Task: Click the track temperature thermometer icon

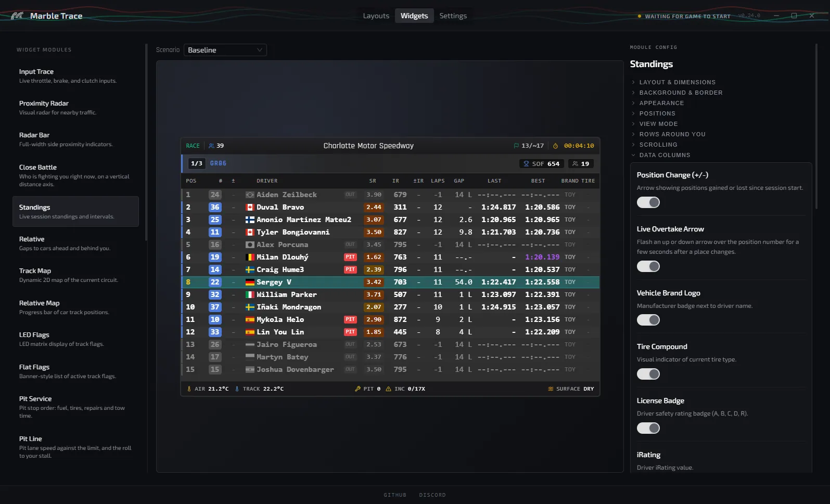Action: (237, 389)
